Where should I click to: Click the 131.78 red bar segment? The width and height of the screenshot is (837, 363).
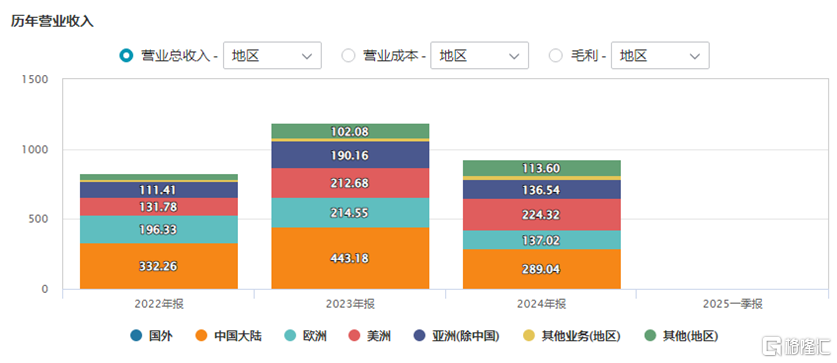[x=159, y=207]
